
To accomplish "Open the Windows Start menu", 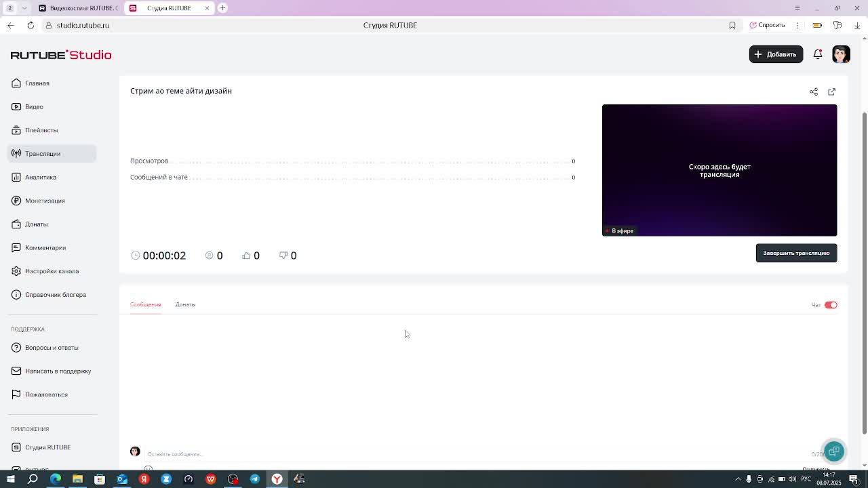I will pyautogui.click(x=10, y=479).
